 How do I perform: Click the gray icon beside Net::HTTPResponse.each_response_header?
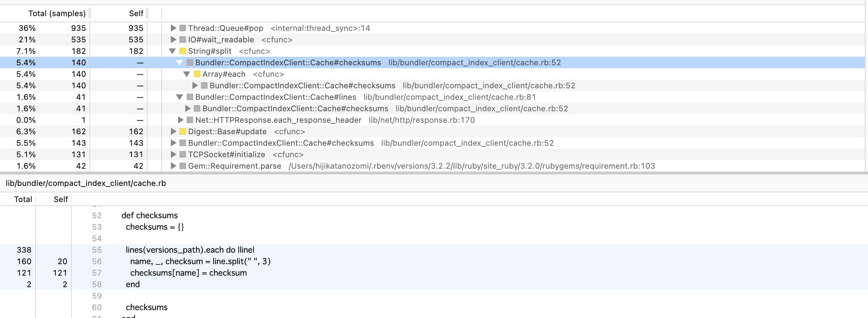[190, 120]
